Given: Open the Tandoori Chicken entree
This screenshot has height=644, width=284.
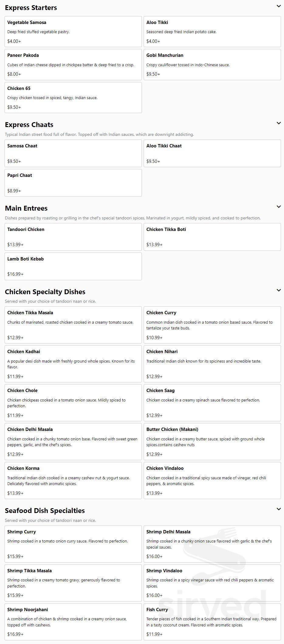Looking at the screenshot, I should point(73,237).
